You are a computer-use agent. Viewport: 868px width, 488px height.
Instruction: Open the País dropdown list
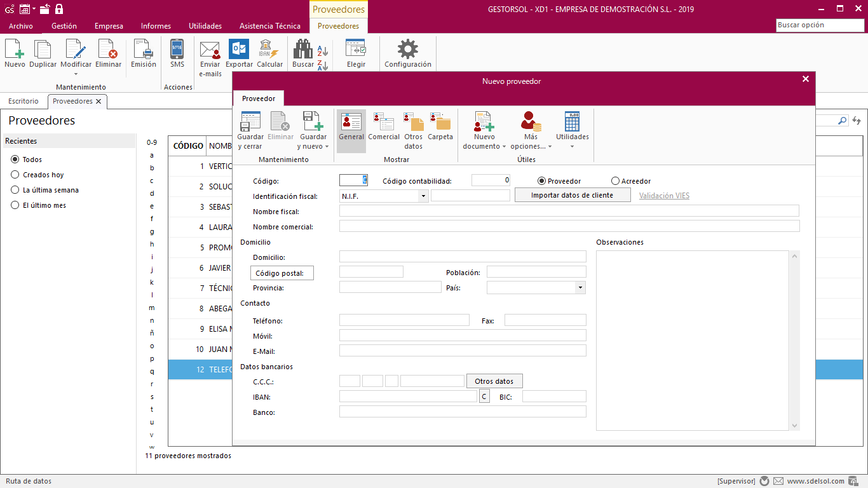tap(580, 288)
